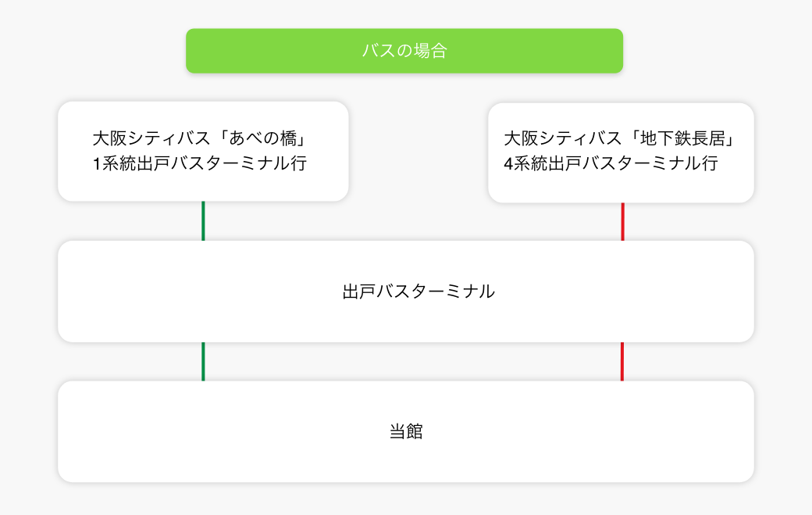Click the text 1系統出戸バスターミナル行
812x515 pixels.
[199, 164]
